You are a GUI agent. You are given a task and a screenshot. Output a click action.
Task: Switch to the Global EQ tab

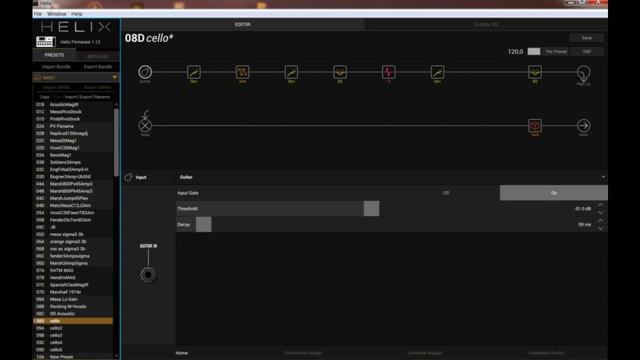486,24
